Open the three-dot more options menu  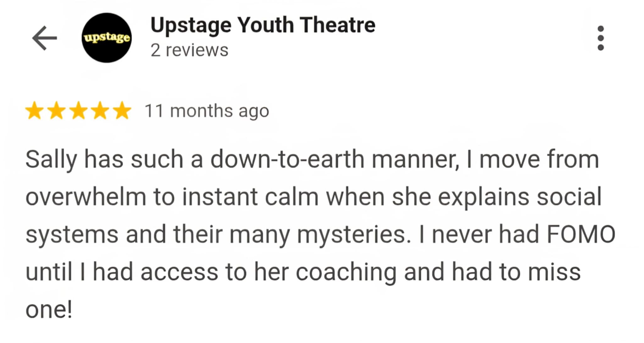600,38
